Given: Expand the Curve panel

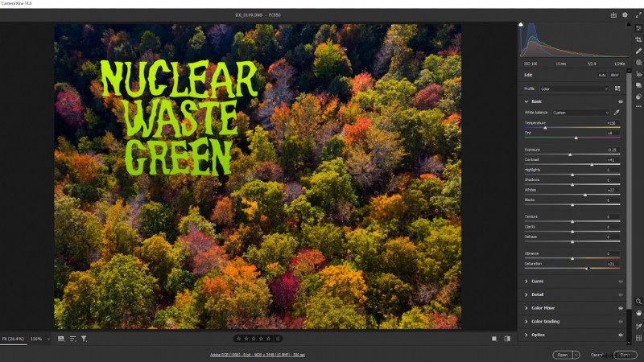Looking at the screenshot, I should tap(526, 282).
